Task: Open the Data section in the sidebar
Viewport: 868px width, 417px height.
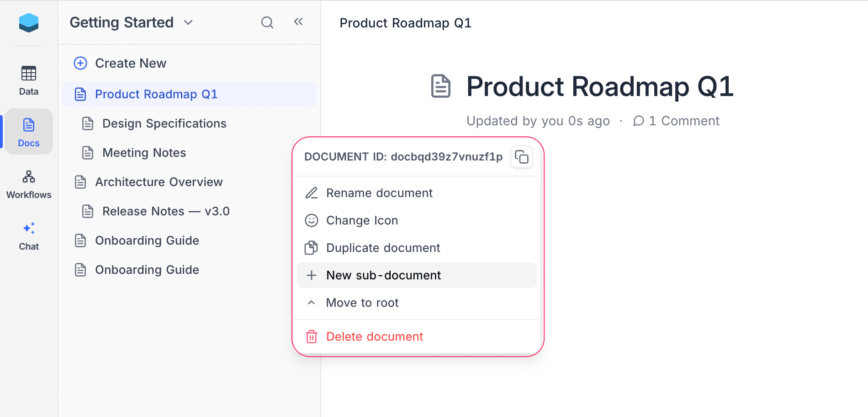Action: pyautogui.click(x=28, y=80)
